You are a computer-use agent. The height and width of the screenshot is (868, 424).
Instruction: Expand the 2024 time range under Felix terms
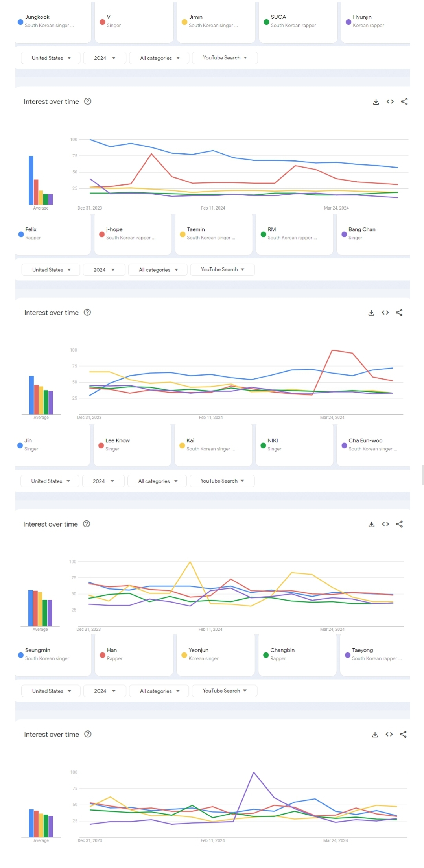point(104,270)
